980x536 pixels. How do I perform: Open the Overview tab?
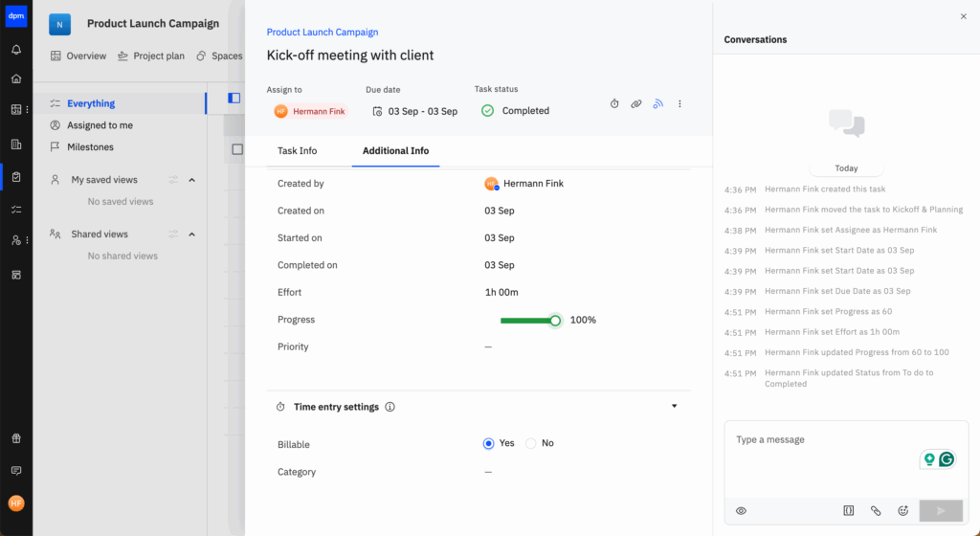coord(78,56)
